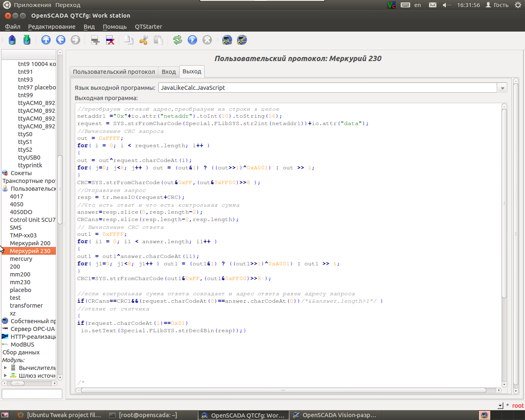This screenshot has width=525, height=420.
Task: Click the Load from database toolbar icon
Action: tap(12, 40)
